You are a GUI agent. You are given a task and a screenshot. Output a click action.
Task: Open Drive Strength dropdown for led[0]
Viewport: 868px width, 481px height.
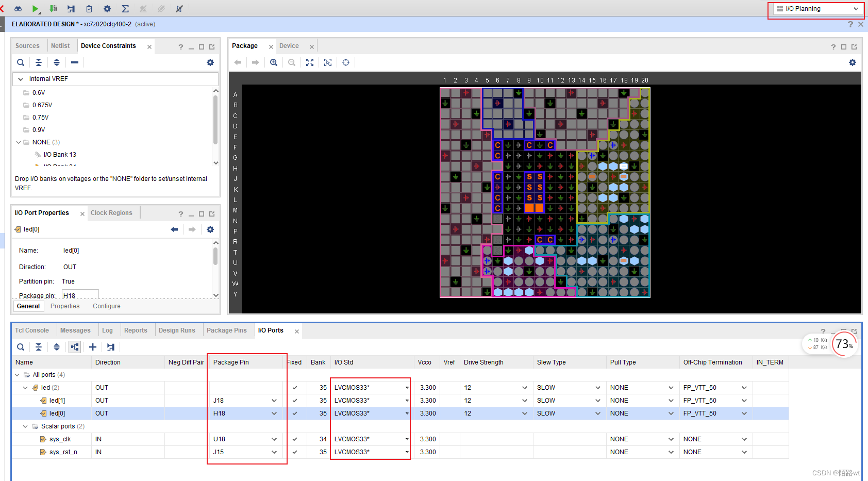[525, 413]
